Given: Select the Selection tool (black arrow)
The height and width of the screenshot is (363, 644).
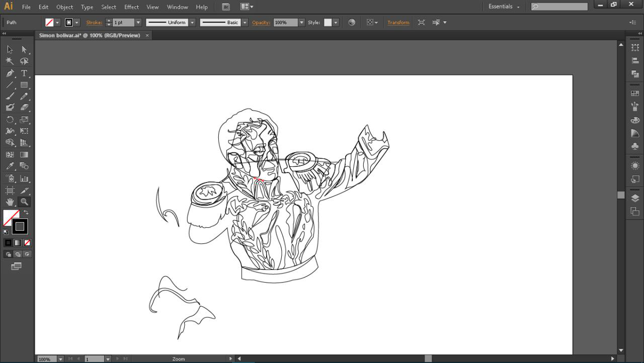Looking at the screenshot, I should pyautogui.click(x=10, y=49).
